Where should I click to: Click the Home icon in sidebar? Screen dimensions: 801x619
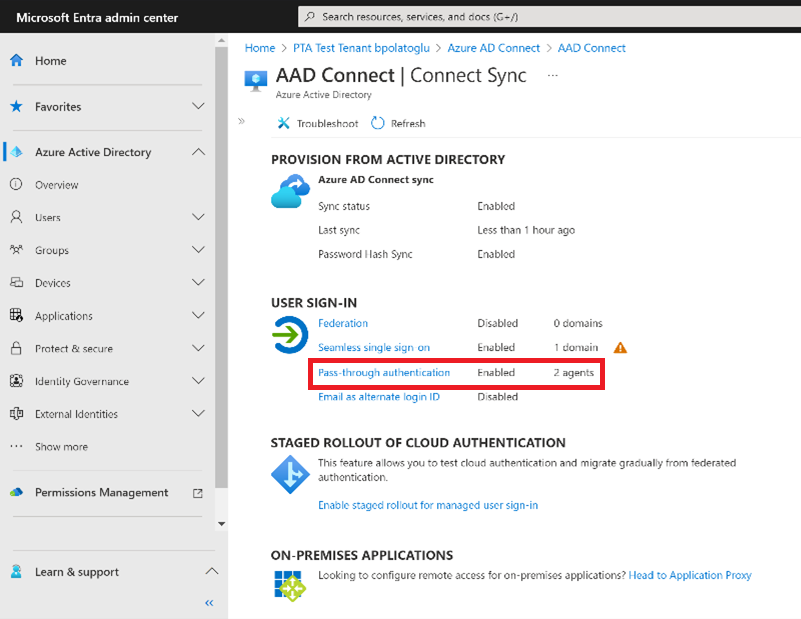pos(16,60)
